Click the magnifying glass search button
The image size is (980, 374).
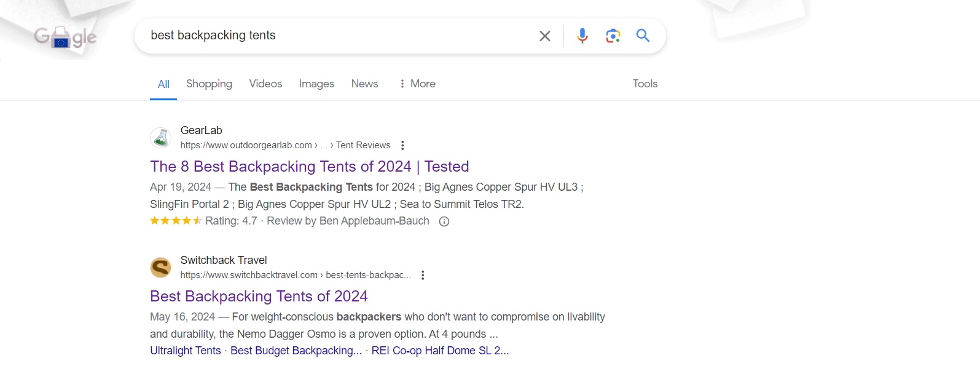[643, 36]
